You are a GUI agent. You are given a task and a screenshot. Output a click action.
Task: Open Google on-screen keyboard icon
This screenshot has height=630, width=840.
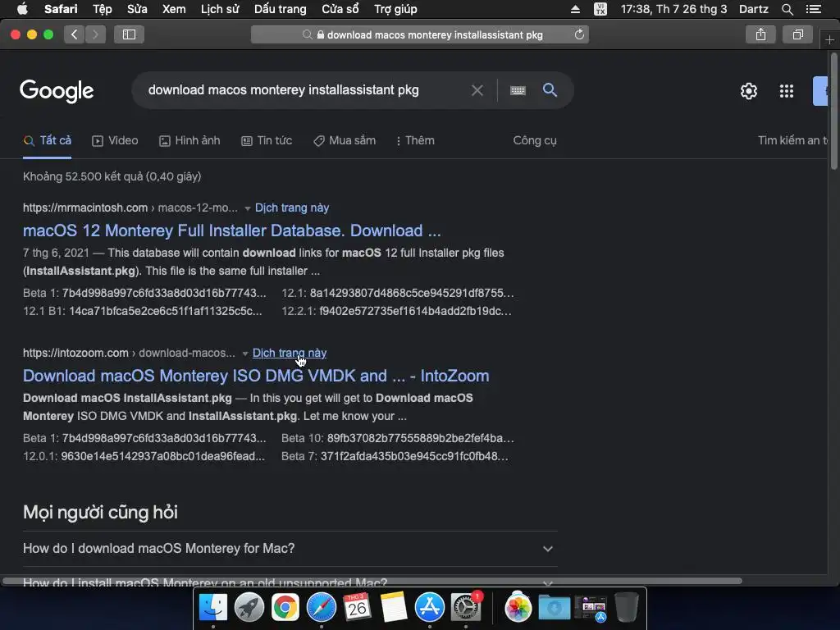tap(518, 90)
